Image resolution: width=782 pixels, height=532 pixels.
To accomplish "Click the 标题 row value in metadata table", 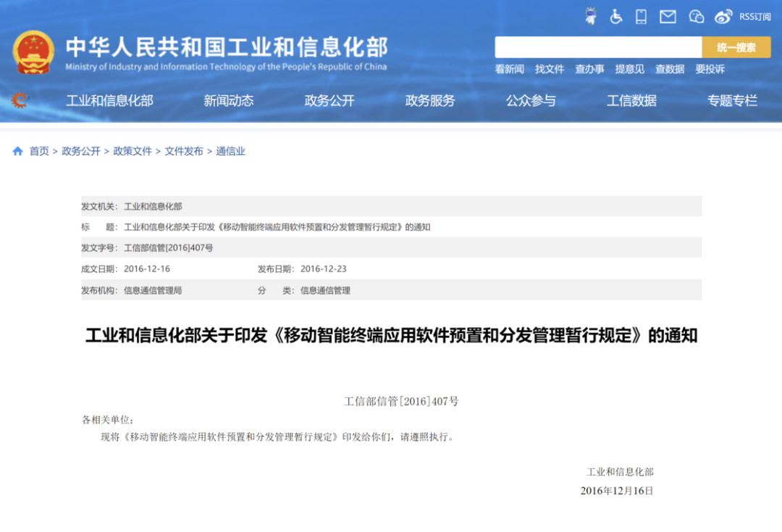I will (277, 227).
